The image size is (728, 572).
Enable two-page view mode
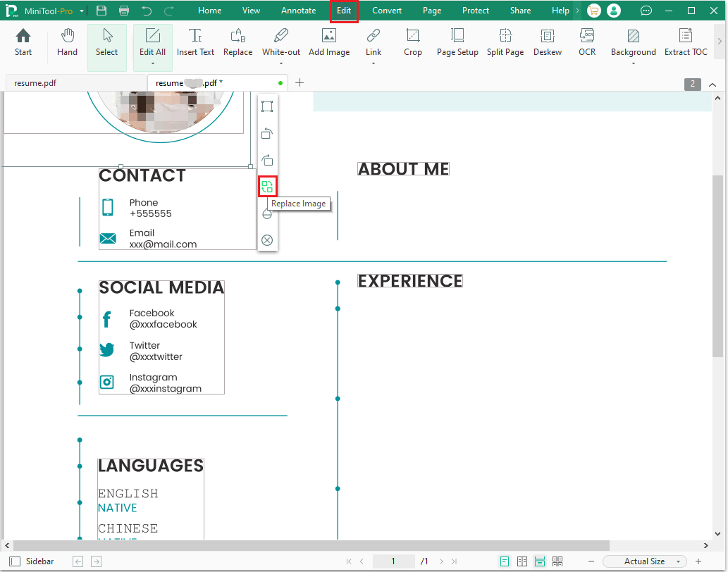coord(522,561)
